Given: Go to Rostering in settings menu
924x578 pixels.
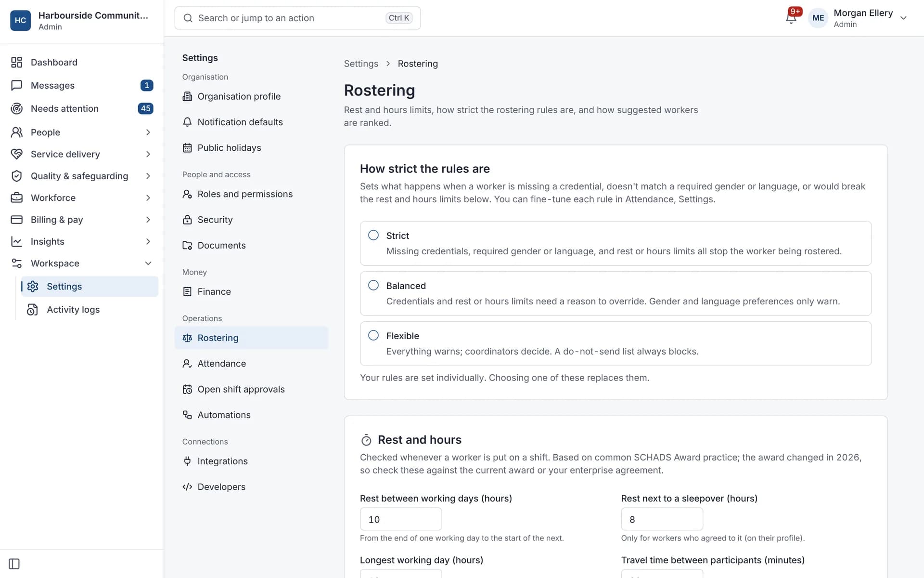Looking at the screenshot, I should pos(251,338).
